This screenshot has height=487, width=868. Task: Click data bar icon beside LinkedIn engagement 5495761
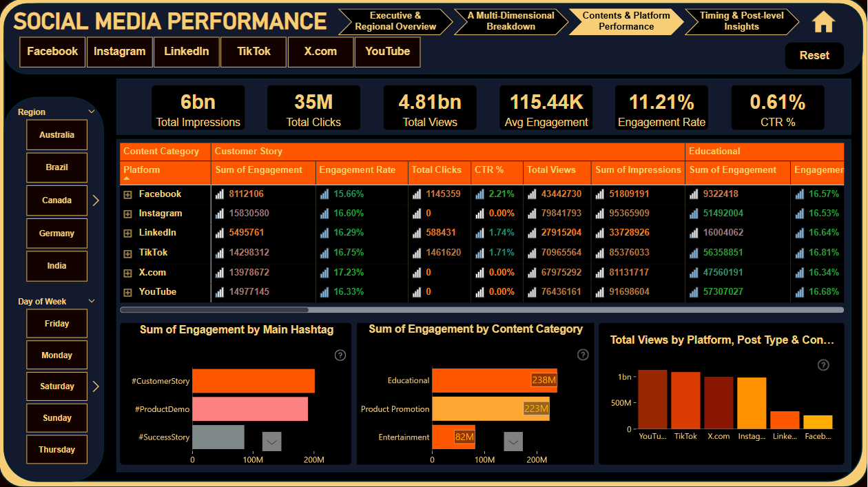click(220, 233)
